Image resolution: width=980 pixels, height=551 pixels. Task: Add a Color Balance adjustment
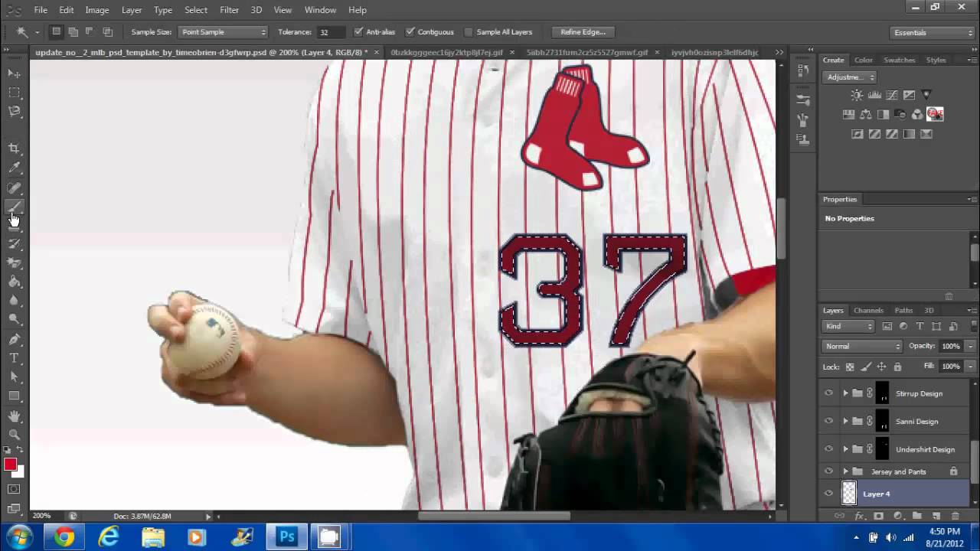click(866, 114)
